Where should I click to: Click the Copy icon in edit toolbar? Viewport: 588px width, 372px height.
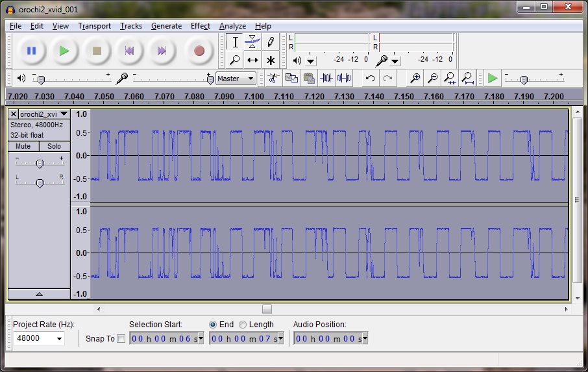(291, 79)
